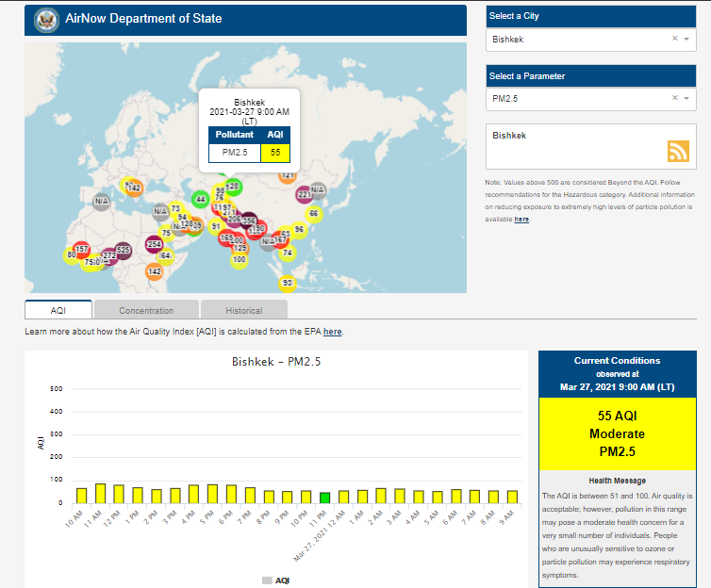The height and width of the screenshot is (588, 711).
Task: Click the orange RSS feed icon for Bishkek
Action: 678,151
